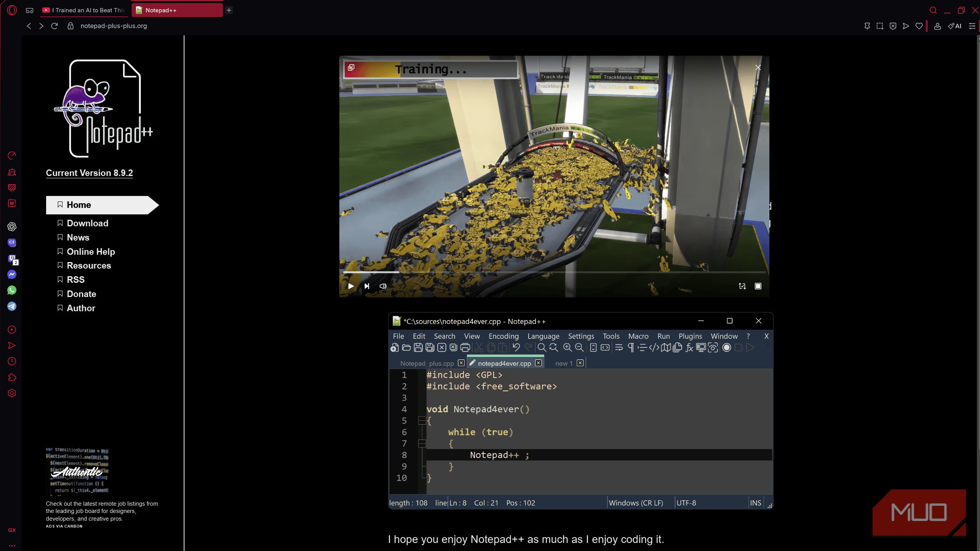980x551 pixels.
Task: Open Telegram in the sidebar
Action: (x=12, y=306)
